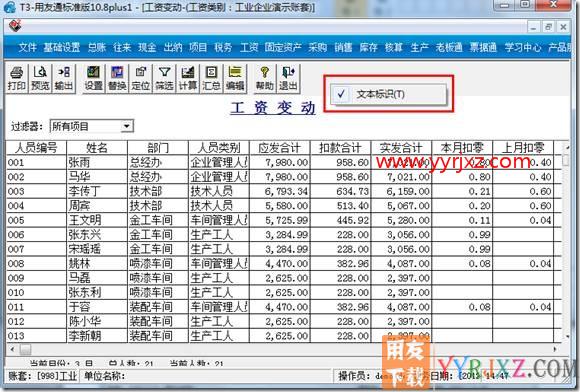Image resolution: width=580 pixels, height=392 pixels.
Task: Click the 部门 column header
Action: click(158, 148)
